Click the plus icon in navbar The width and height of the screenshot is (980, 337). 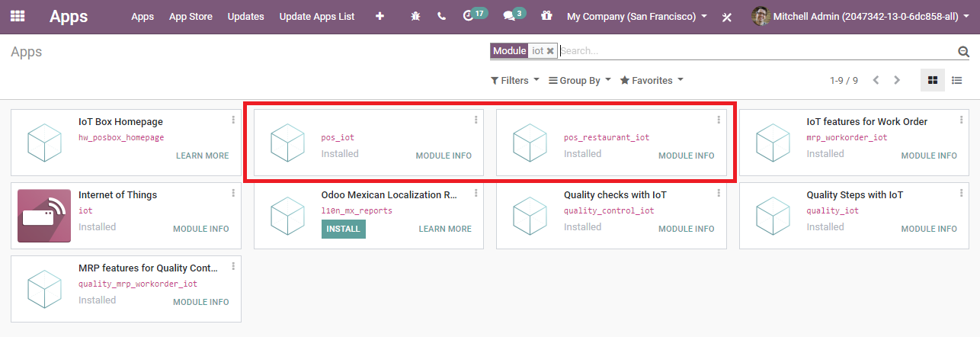380,16
